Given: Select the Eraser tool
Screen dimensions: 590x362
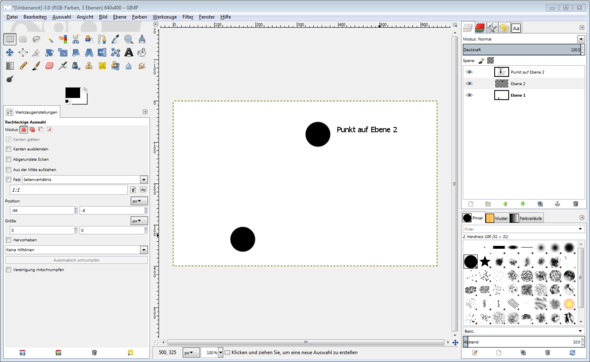Looking at the screenshot, I should (49, 66).
